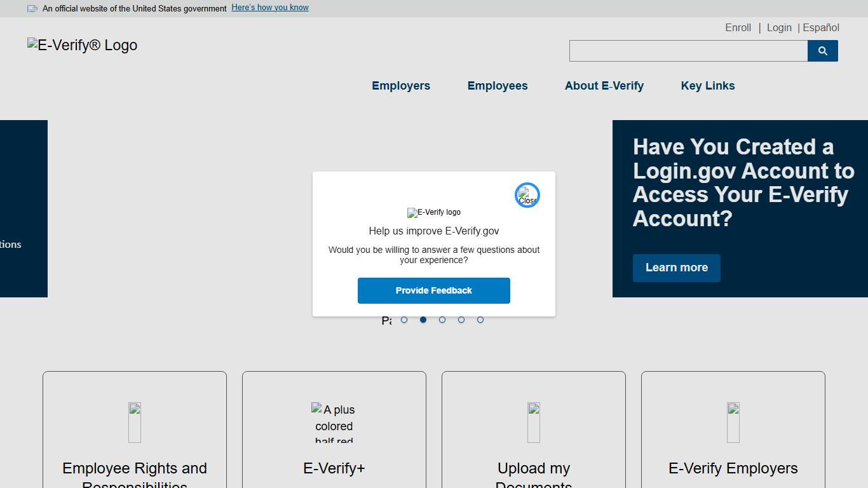The image size is (868, 488).
Task: Click the E-Verify Employers card icon
Action: click(x=733, y=422)
